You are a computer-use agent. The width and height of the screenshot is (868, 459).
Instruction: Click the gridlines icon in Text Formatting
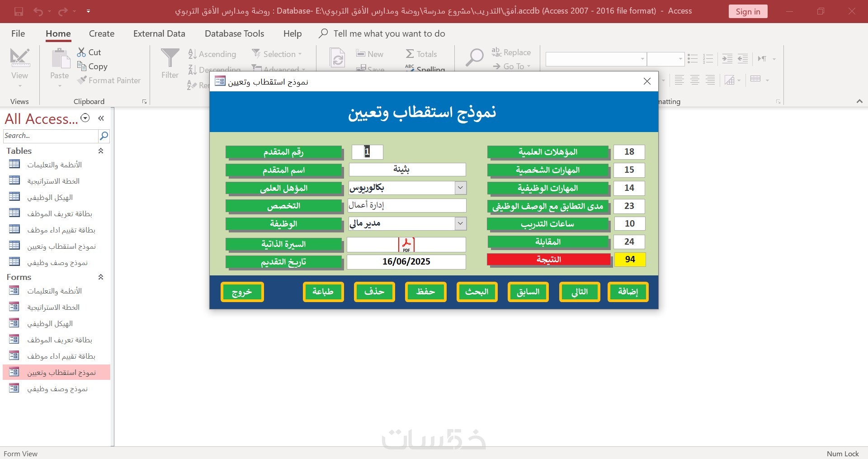[x=755, y=80]
